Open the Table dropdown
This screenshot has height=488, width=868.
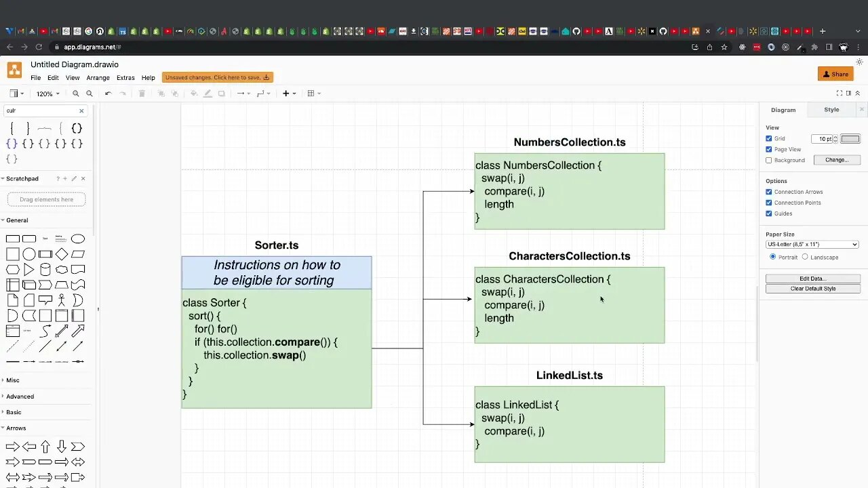click(x=314, y=94)
